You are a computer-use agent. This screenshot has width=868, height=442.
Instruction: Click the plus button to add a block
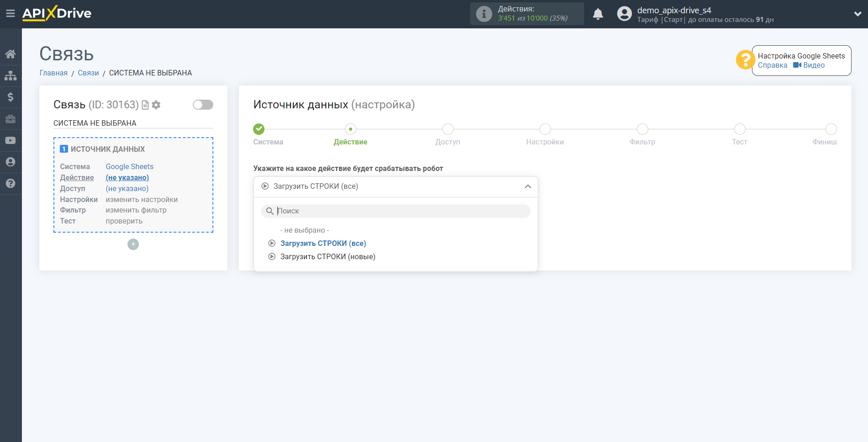133,244
